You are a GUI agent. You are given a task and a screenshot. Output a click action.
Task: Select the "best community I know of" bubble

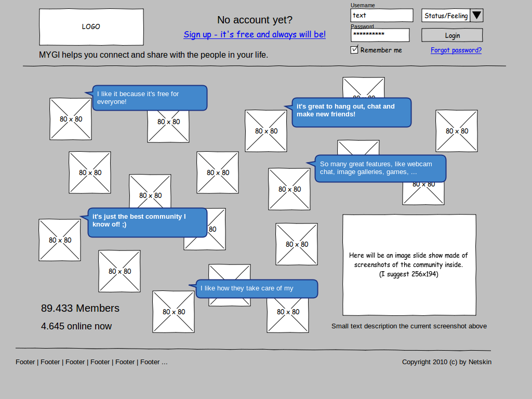point(148,222)
